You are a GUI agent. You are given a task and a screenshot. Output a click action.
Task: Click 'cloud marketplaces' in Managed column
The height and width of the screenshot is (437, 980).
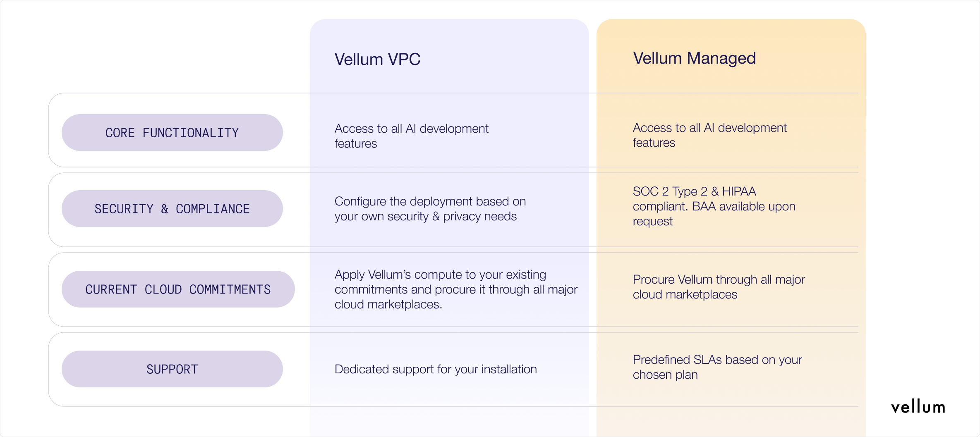point(685,294)
